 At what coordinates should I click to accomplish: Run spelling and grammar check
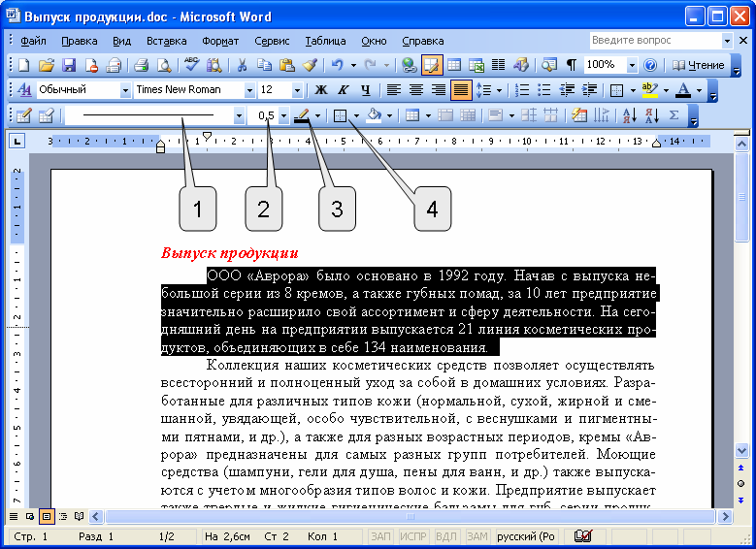191,65
